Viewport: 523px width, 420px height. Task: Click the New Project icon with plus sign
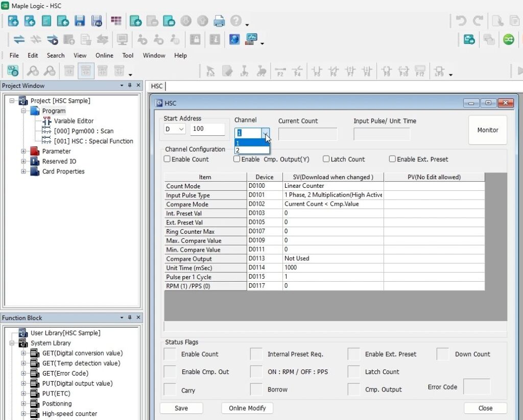13,21
